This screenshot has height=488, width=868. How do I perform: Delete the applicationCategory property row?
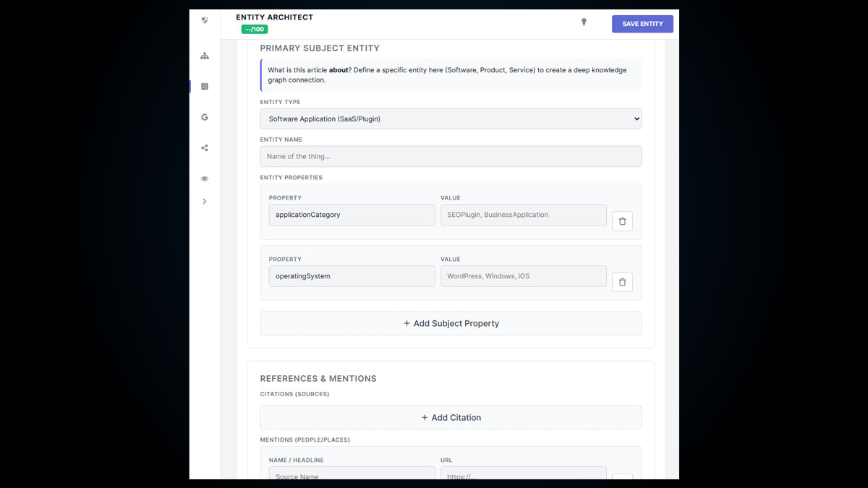pos(622,221)
